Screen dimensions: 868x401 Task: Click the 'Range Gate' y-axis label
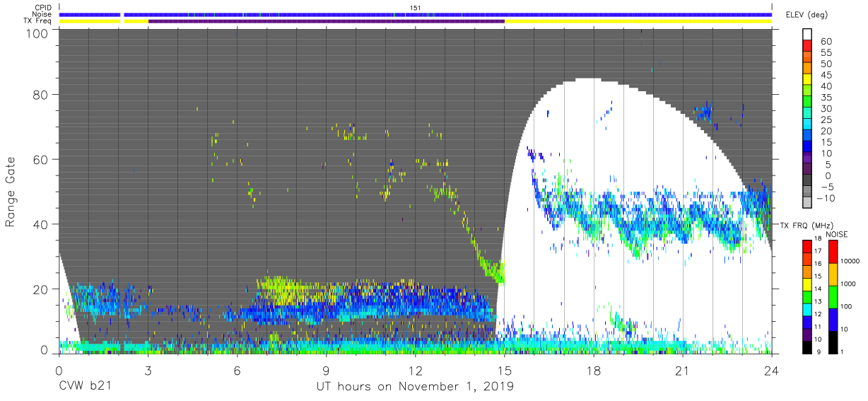click(x=11, y=192)
